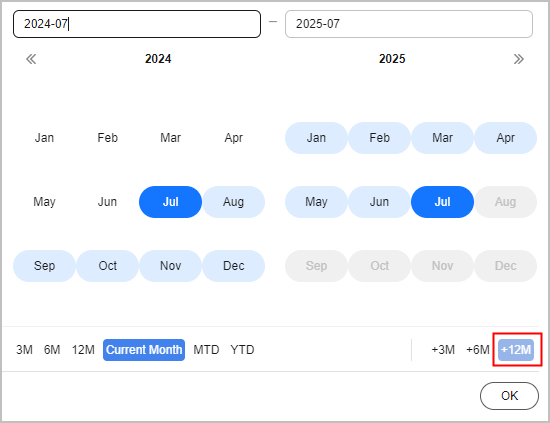Screen dimensions: 550x423
Task: Open the 2024 year header label
Action: click(158, 59)
